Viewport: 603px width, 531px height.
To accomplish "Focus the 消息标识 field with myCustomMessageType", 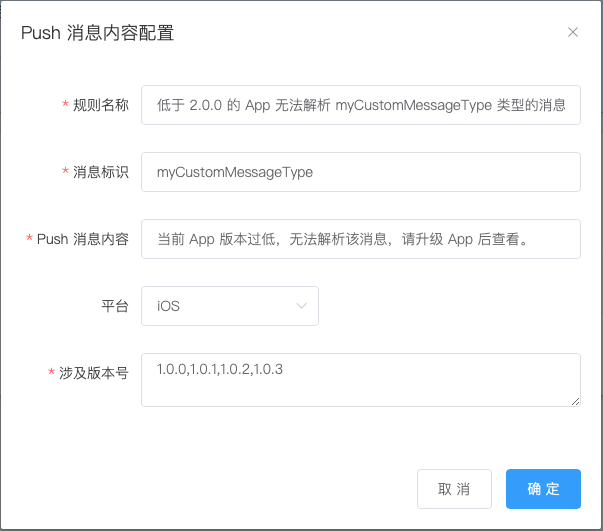I will pos(361,172).
